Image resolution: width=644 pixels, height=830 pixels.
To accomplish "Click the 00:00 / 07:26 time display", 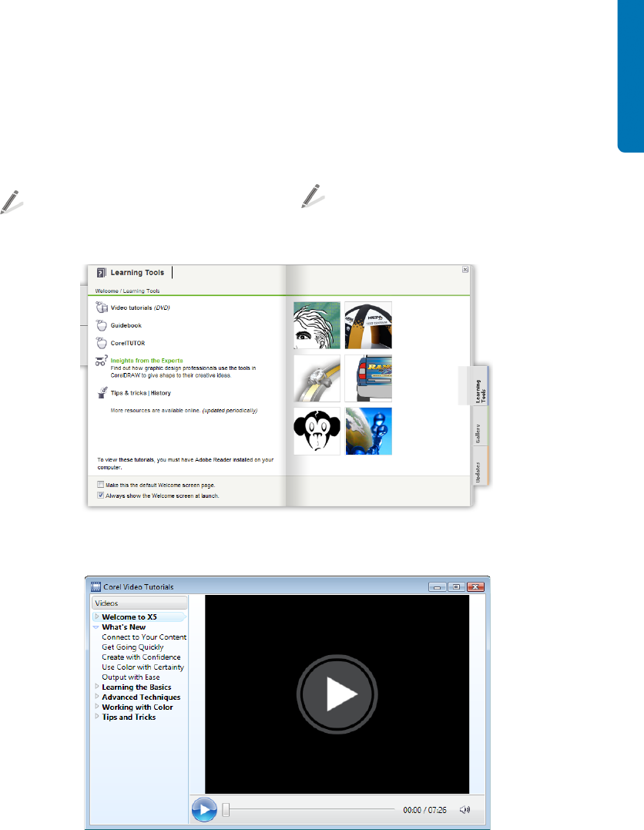I will pos(425,810).
